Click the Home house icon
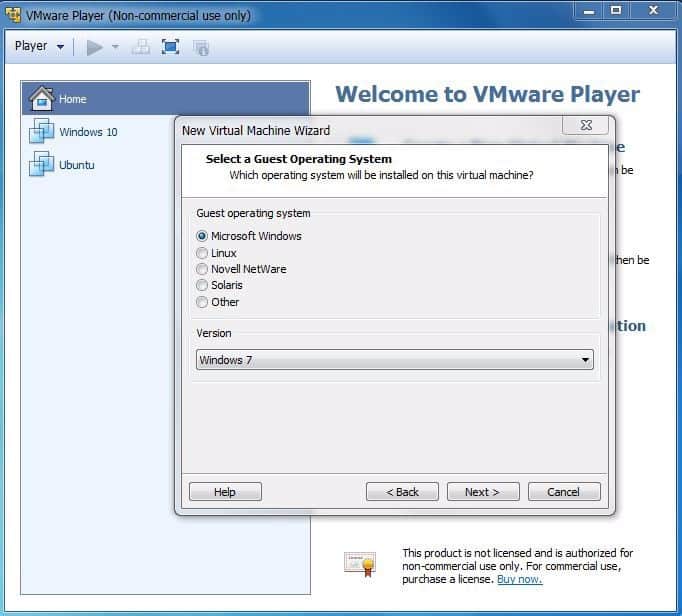682x616 pixels. tap(41, 98)
